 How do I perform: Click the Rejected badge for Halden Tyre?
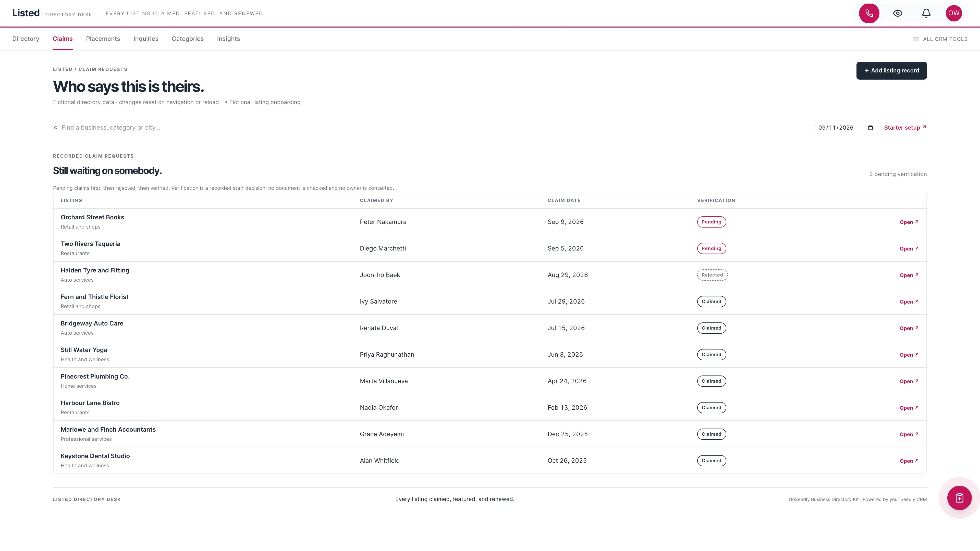point(712,275)
